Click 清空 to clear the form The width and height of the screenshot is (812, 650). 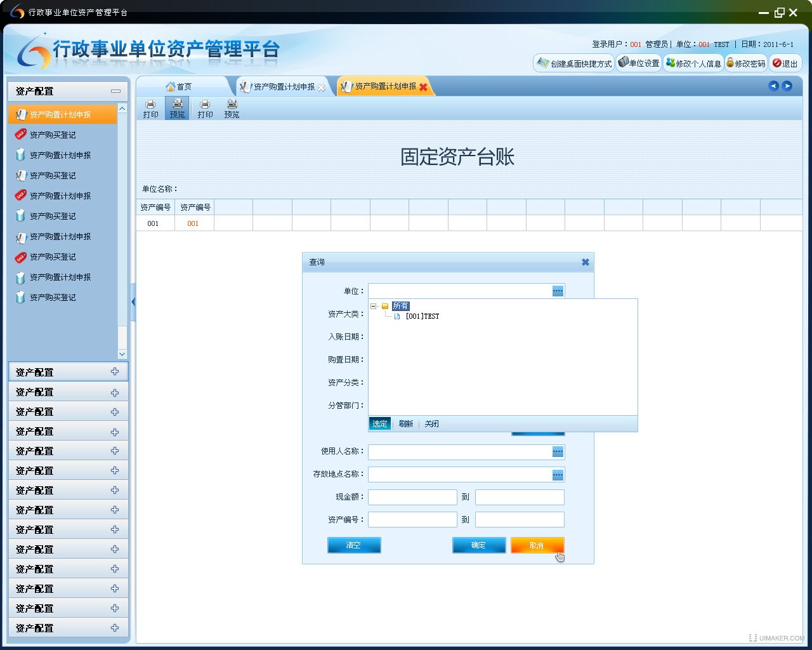(x=354, y=545)
